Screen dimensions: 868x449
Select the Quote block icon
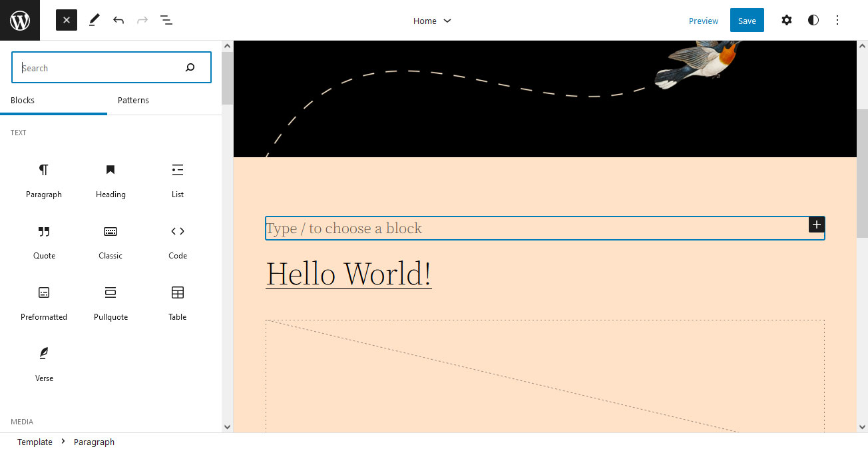tap(44, 241)
